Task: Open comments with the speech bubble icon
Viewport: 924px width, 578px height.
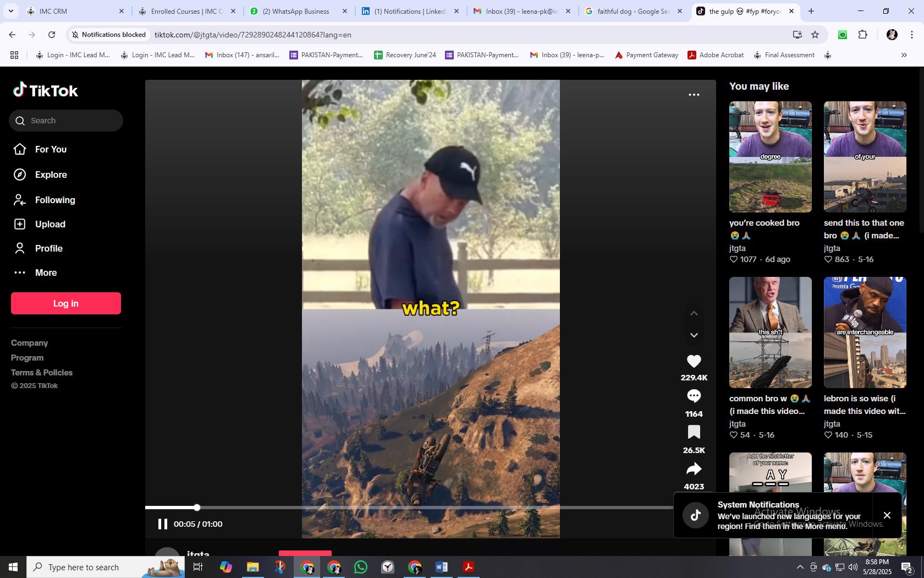Action: (x=694, y=396)
